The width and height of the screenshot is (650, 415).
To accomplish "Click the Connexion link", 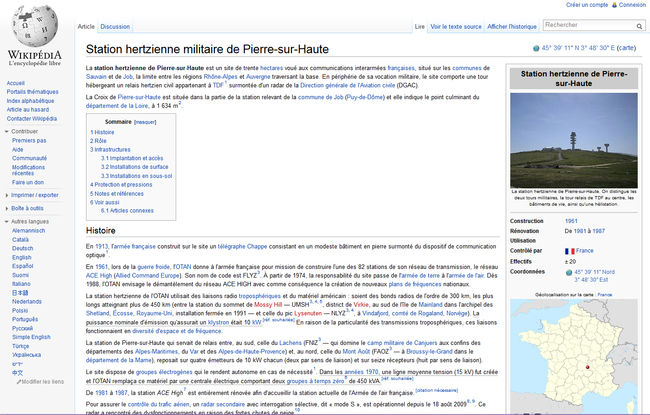I will (632, 5).
